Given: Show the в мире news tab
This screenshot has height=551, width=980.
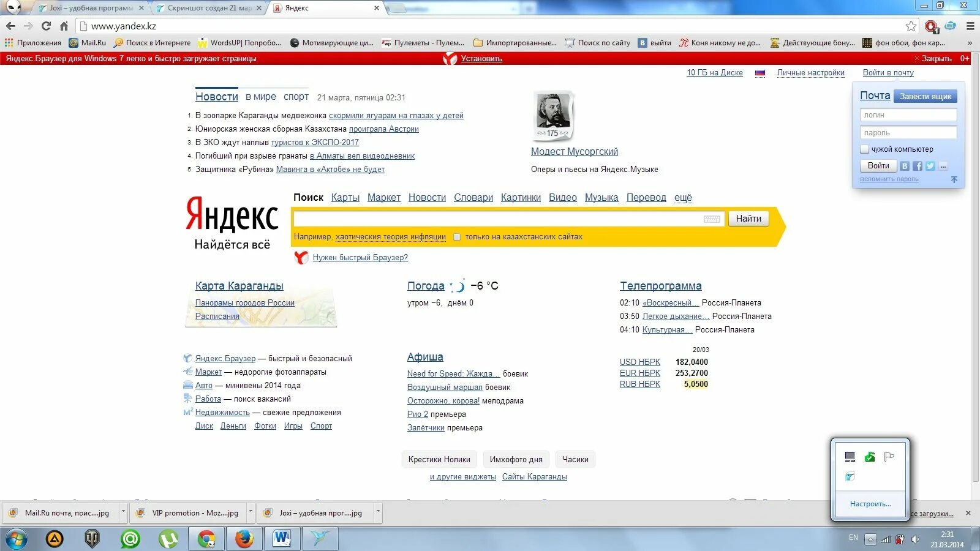Looking at the screenshot, I should click(x=261, y=97).
